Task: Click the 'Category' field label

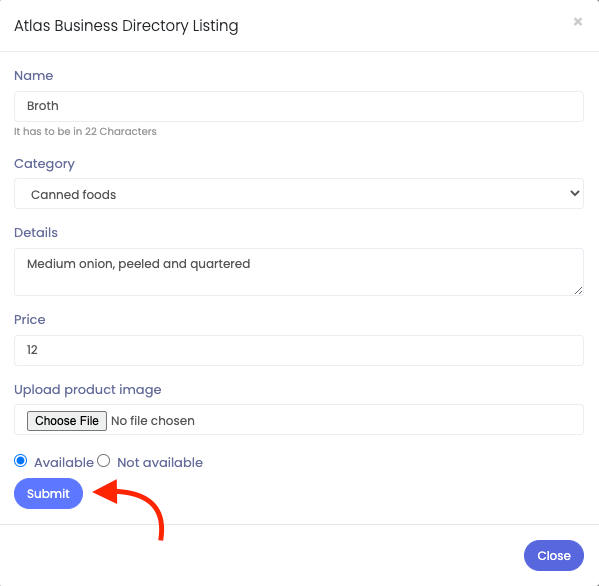Action: pyautogui.click(x=44, y=164)
